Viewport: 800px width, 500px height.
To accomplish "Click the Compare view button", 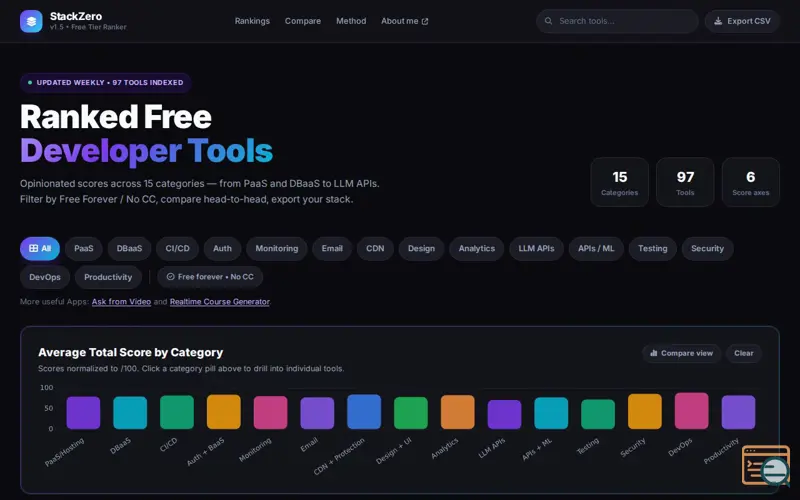I will pos(682,353).
